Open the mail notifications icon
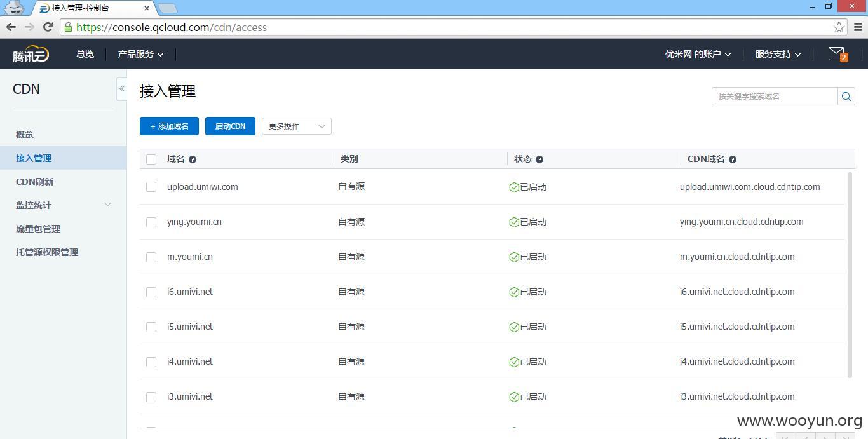868x439 pixels. tap(837, 54)
